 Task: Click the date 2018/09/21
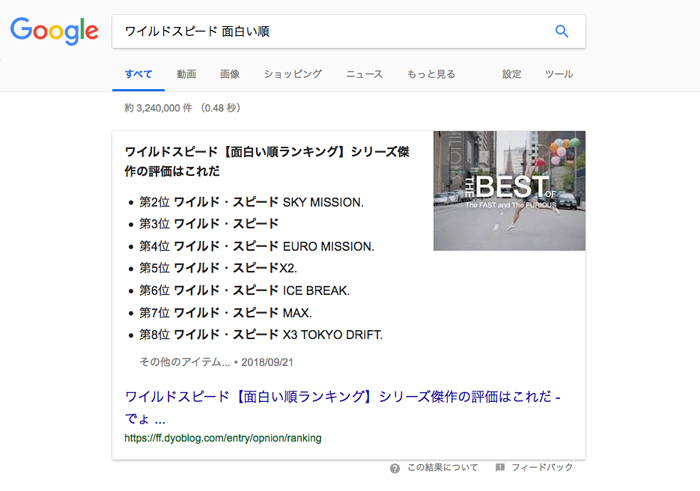[267, 362]
